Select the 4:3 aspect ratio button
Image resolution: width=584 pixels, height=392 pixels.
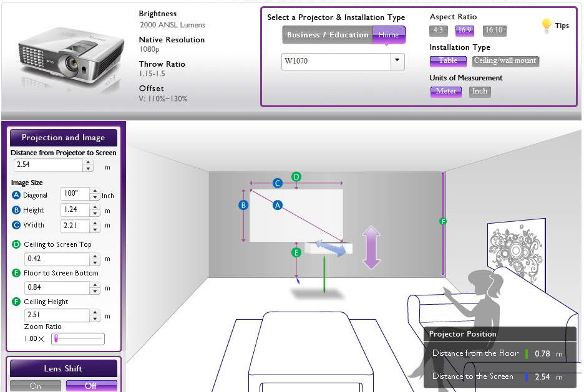tap(439, 31)
